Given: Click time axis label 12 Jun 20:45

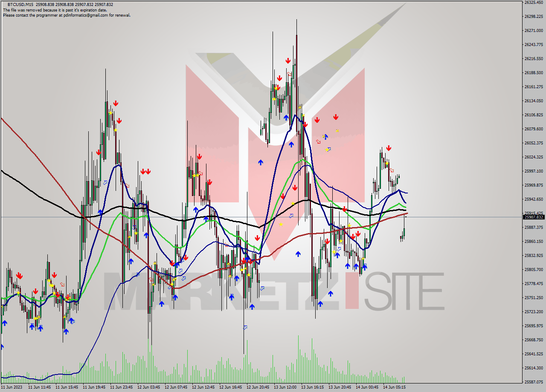Looking at the screenshot, I should [258, 388].
